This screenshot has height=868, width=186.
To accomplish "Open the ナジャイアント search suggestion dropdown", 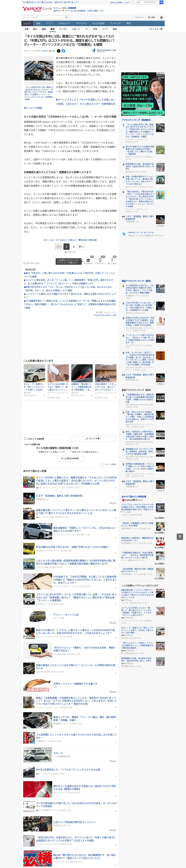I will [151, 2].
